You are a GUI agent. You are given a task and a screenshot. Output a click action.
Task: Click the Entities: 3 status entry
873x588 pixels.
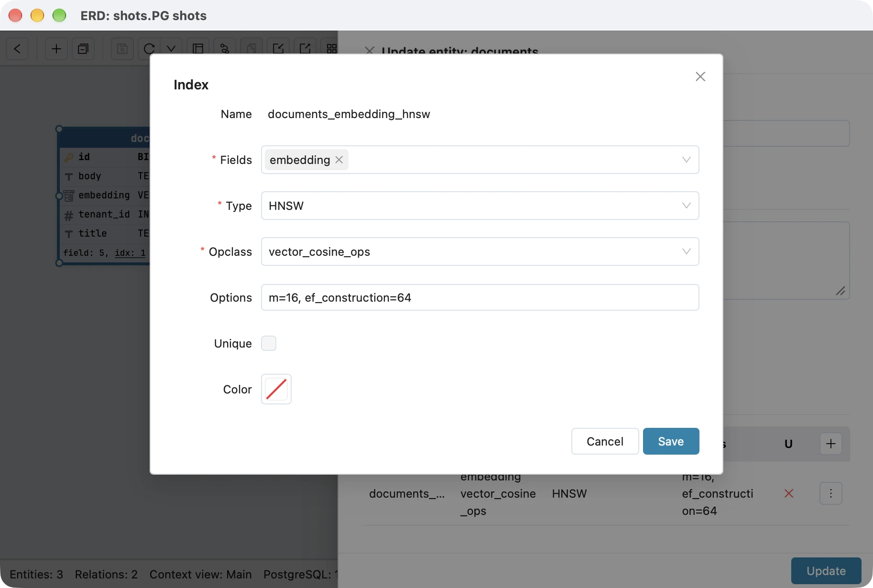click(x=36, y=574)
